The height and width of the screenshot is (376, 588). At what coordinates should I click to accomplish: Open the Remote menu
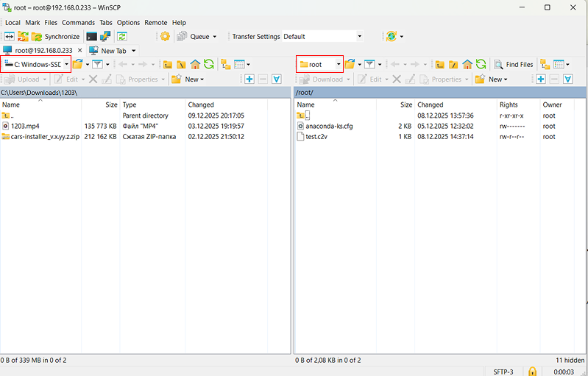click(156, 23)
